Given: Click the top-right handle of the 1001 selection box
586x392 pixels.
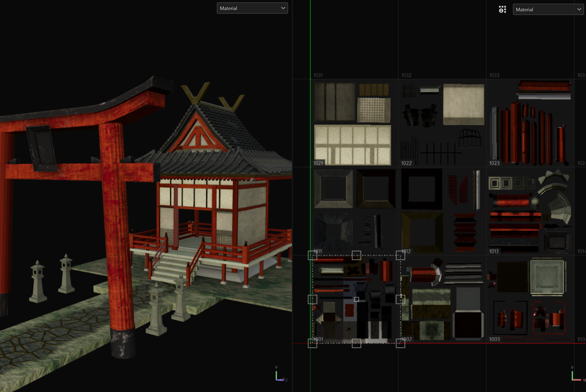Looking at the screenshot, I should pos(401,255).
